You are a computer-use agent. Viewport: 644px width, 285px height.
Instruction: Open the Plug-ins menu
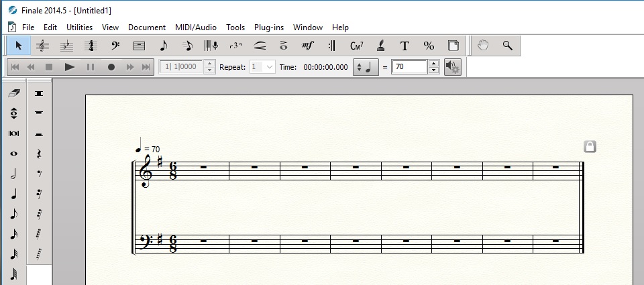tap(268, 27)
